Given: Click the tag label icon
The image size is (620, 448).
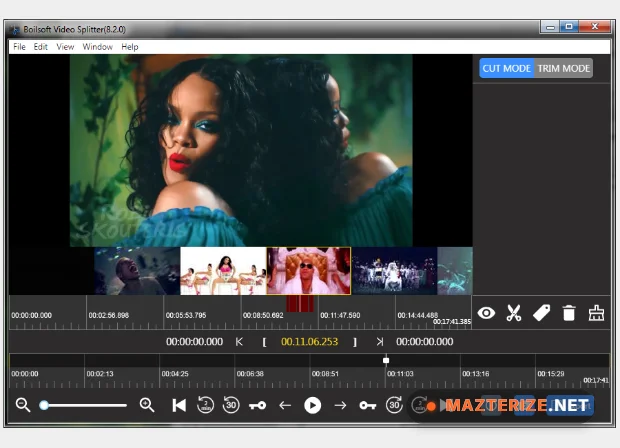Looking at the screenshot, I should click(x=541, y=313).
